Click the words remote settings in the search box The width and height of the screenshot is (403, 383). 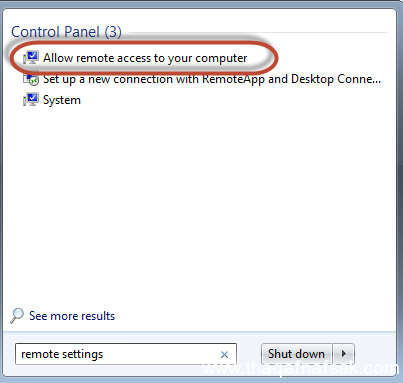62,354
